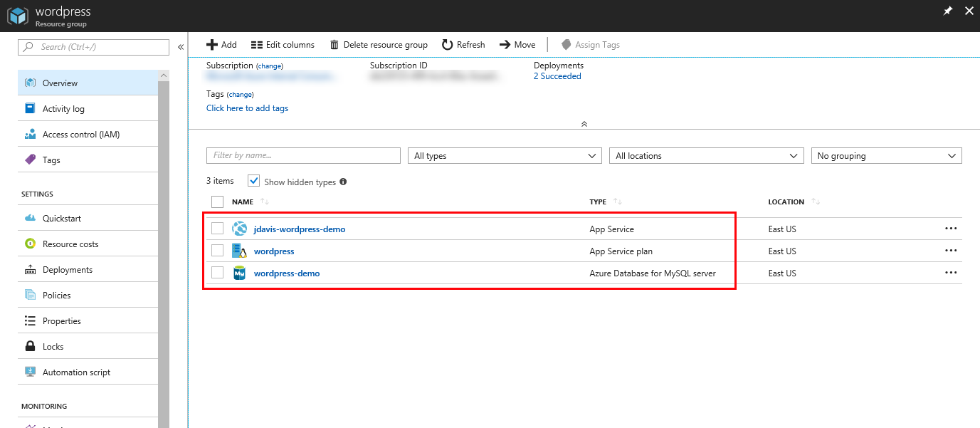Click the Access control (IAM) people icon

pos(30,134)
